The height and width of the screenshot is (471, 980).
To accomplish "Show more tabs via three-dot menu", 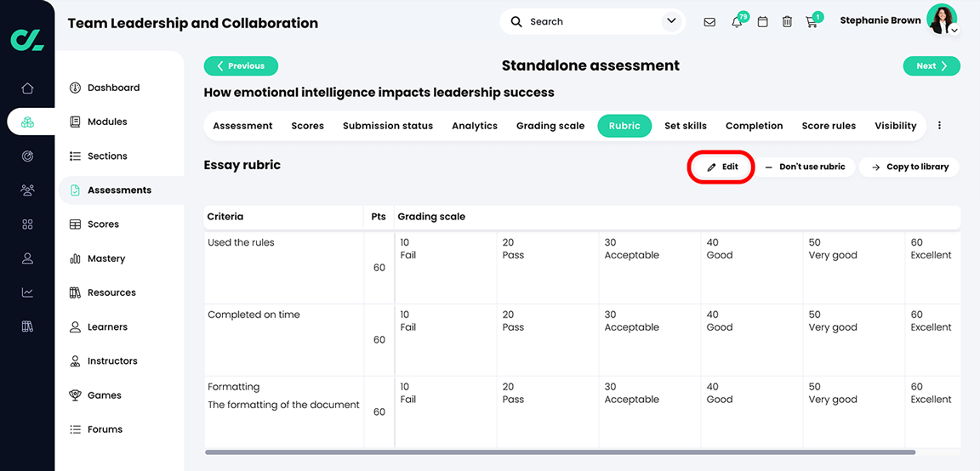I will (939, 126).
